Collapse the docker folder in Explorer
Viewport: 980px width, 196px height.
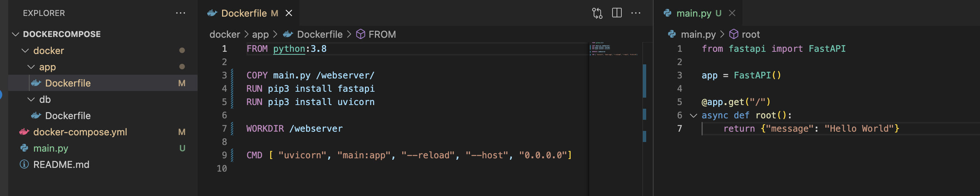pyautogui.click(x=25, y=51)
